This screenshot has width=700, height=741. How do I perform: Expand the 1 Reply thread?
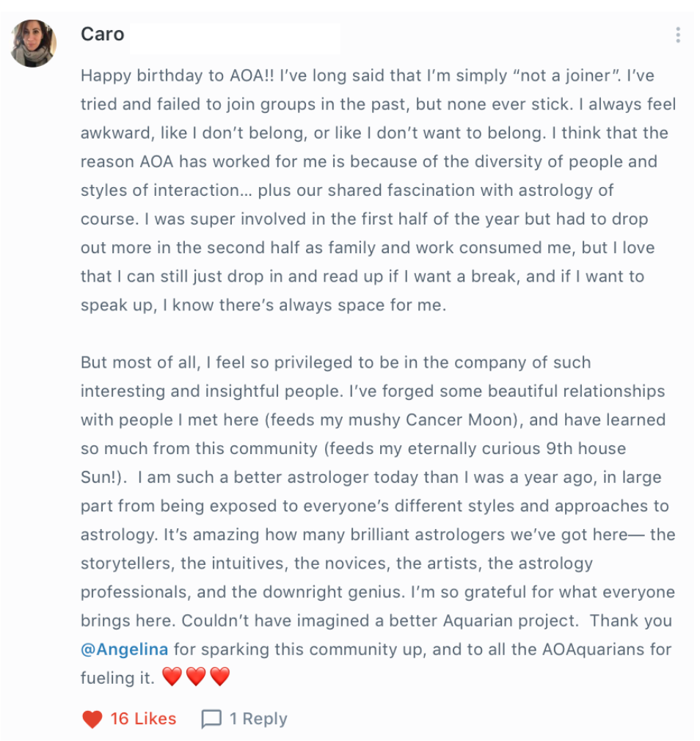(258, 719)
